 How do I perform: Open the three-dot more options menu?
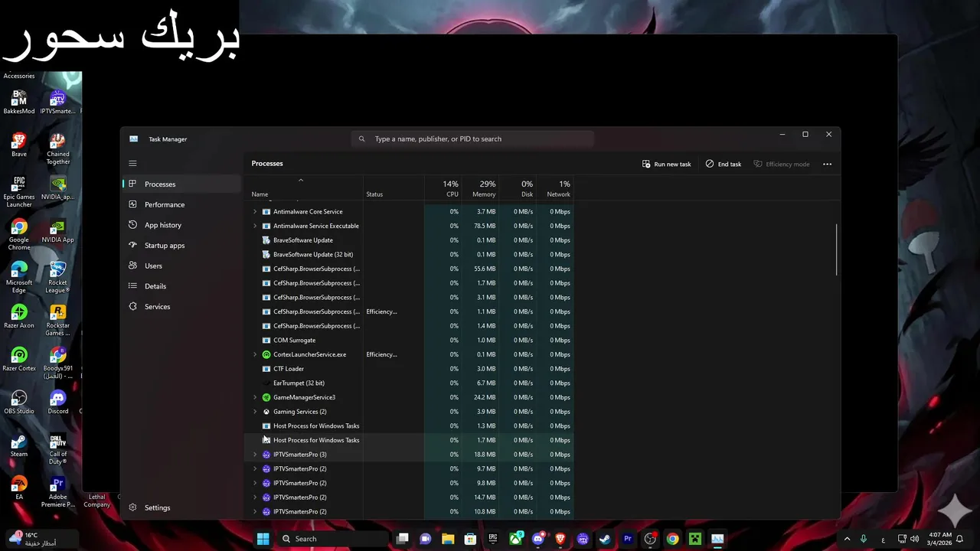(x=827, y=164)
